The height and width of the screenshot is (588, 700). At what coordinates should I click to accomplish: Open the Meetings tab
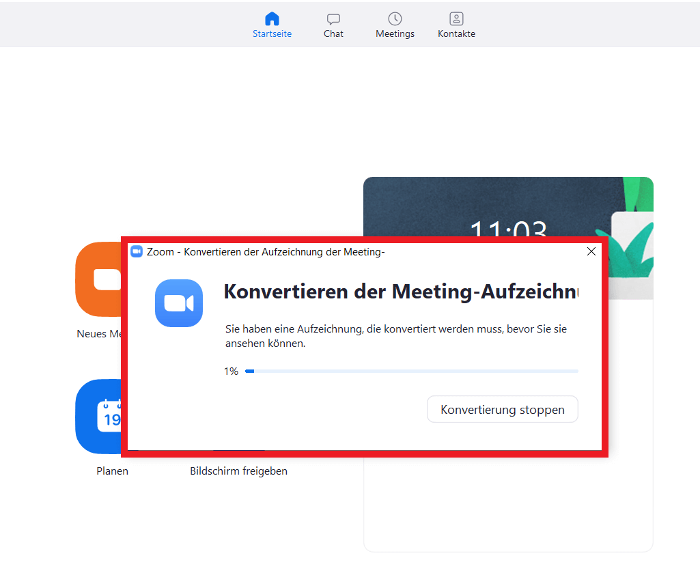tap(395, 25)
